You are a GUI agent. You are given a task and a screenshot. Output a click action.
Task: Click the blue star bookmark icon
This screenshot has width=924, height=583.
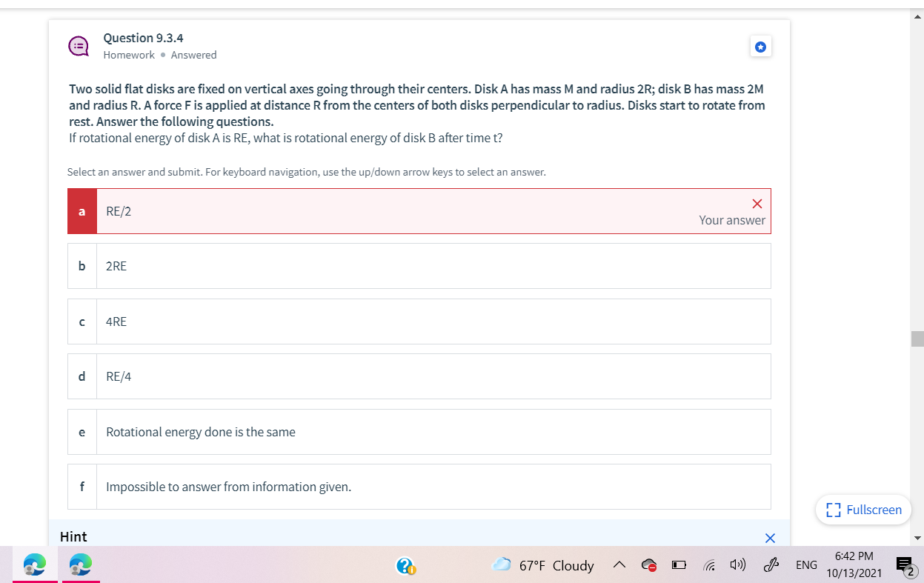pos(760,47)
